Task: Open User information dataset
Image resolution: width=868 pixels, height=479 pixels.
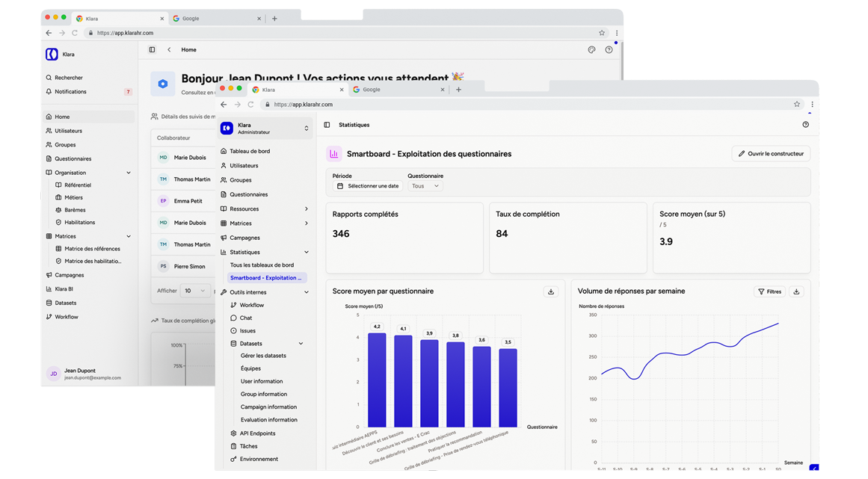Action: pos(262,381)
